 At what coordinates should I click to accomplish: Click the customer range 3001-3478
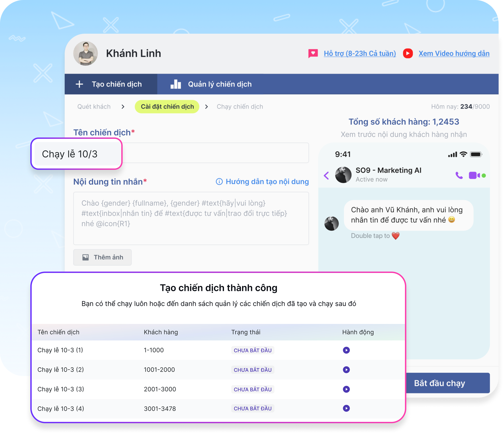pyautogui.click(x=160, y=408)
